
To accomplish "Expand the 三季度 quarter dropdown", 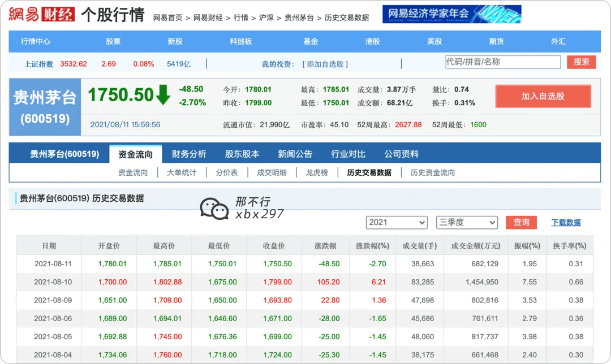I will pos(467,223).
